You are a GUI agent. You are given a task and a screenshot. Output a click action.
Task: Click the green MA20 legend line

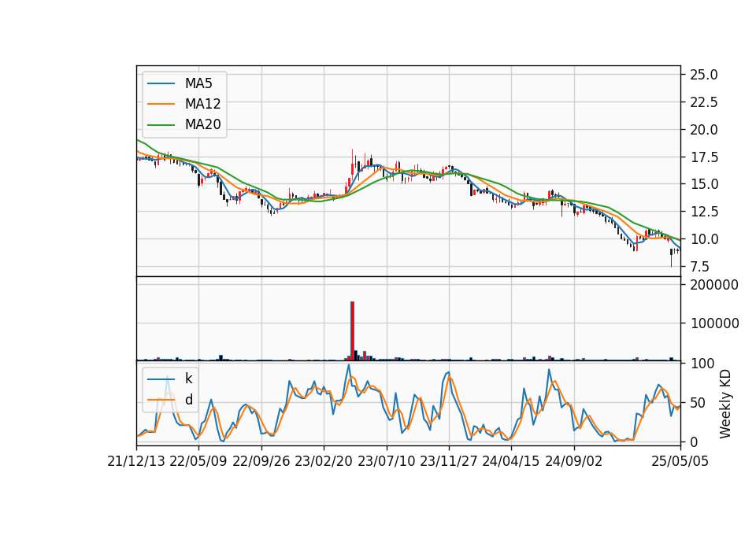pyautogui.click(x=161, y=124)
